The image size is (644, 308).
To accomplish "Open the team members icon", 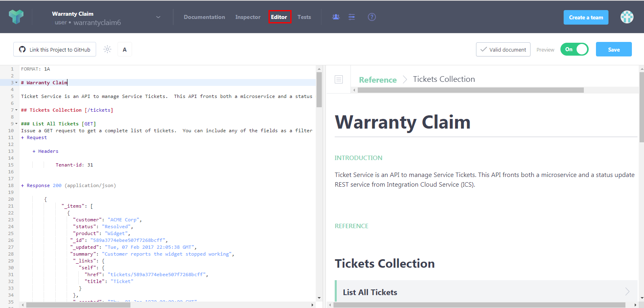I will [336, 17].
